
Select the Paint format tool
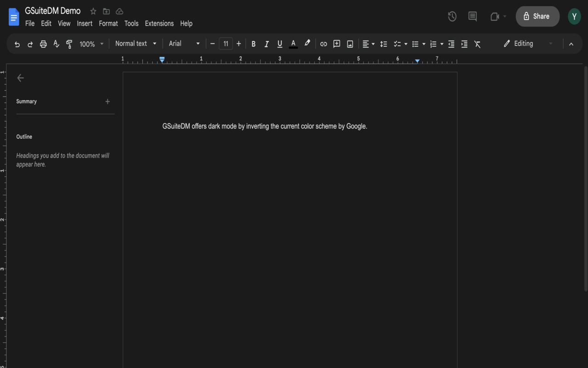(x=69, y=43)
